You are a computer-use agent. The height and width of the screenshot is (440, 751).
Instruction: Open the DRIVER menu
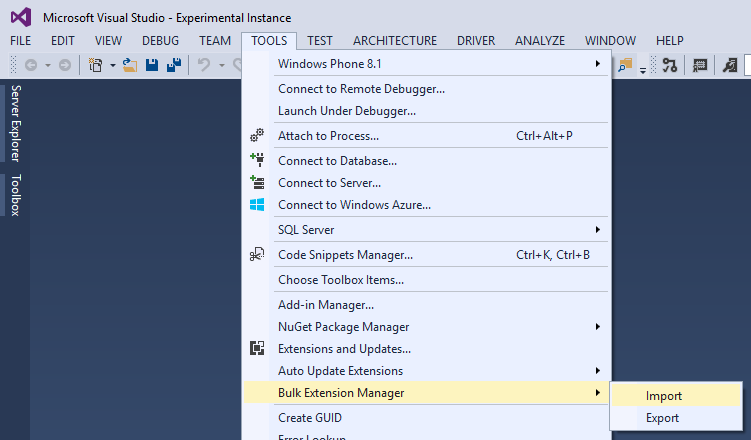click(x=476, y=41)
